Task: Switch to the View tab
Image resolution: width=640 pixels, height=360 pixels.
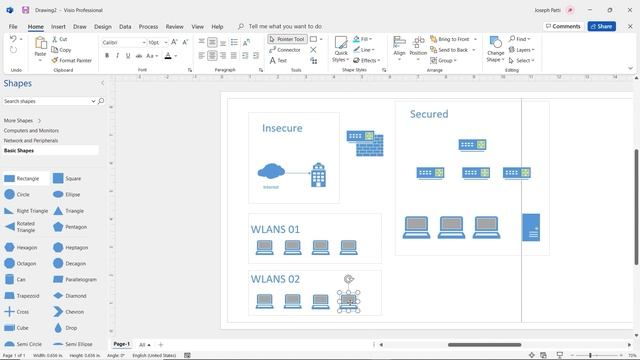Action: [198, 27]
